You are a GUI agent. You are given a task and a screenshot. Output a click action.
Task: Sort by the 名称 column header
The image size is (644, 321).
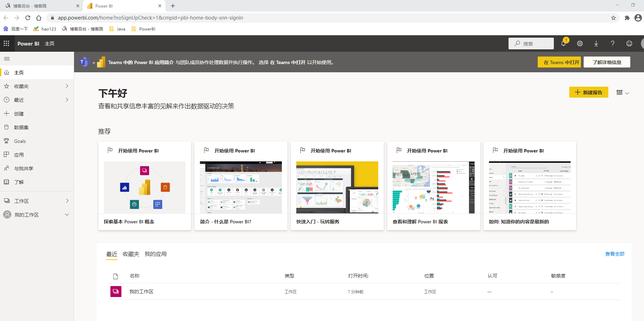click(x=135, y=276)
